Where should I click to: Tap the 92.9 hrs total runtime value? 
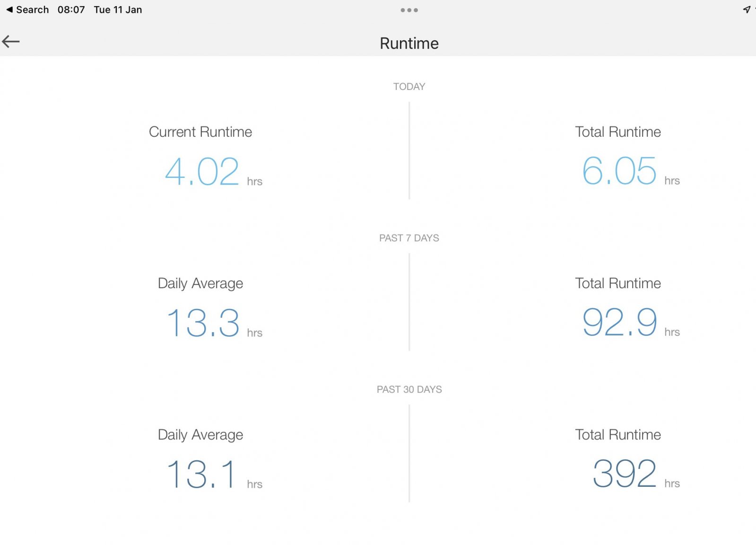(x=631, y=322)
